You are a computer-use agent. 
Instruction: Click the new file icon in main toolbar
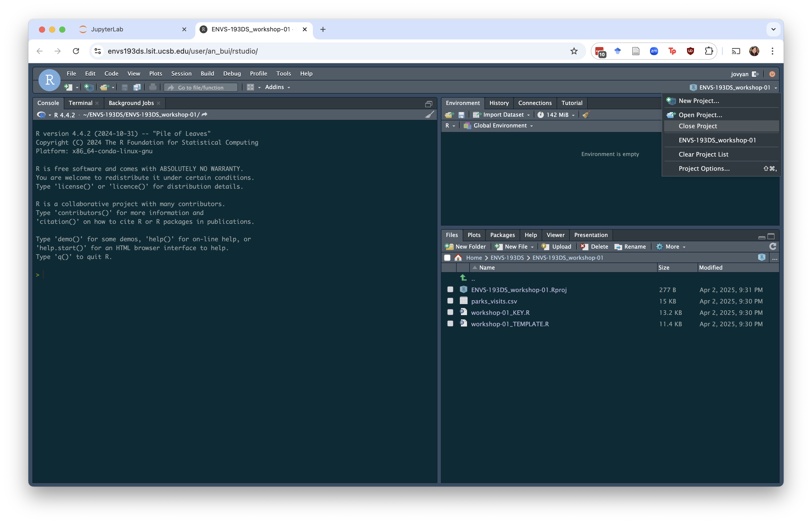click(x=68, y=88)
